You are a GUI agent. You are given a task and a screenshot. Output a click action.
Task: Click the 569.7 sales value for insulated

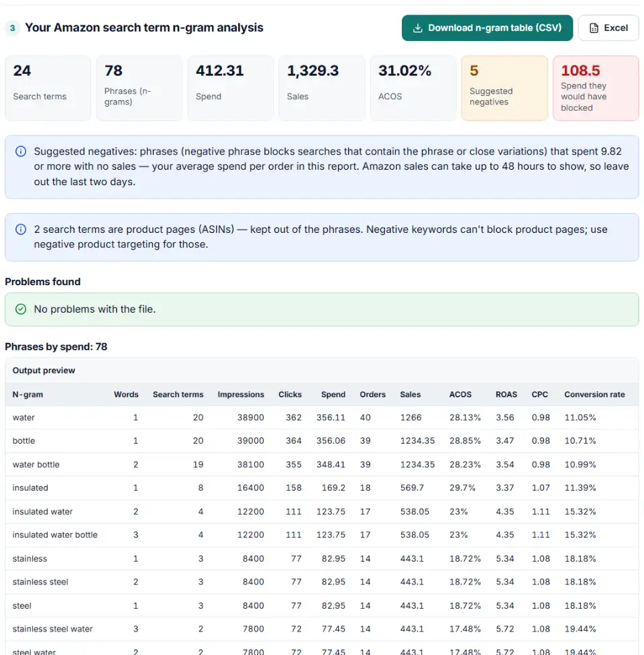pyautogui.click(x=412, y=487)
